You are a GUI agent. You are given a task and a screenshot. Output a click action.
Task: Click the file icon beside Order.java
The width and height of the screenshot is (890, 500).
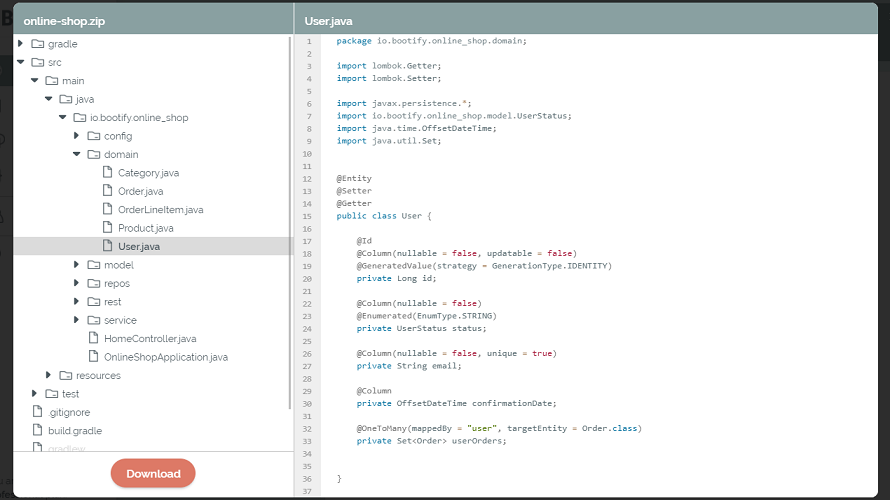pos(108,191)
